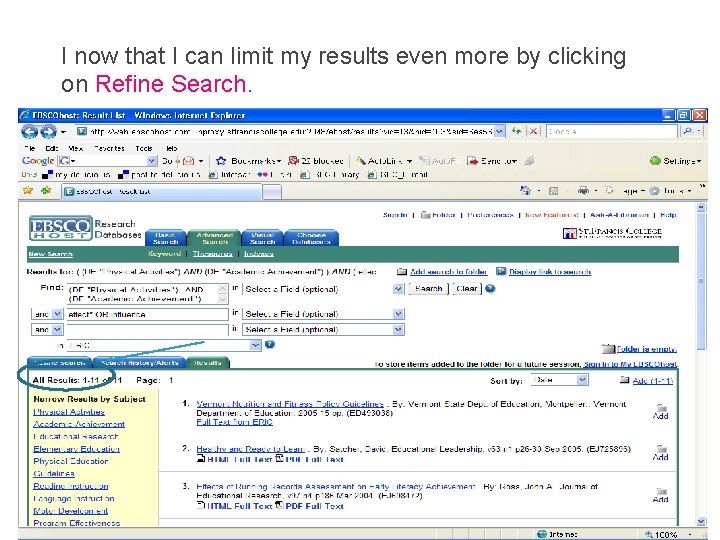Open the first Select a Field dropdown
The image size is (720, 540).
(x=398, y=289)
